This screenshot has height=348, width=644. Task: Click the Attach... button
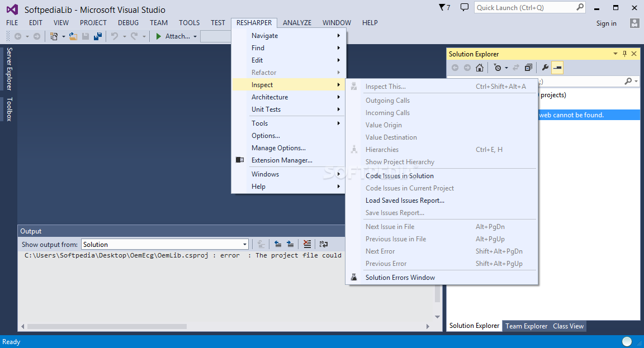(x=177, y=36)
